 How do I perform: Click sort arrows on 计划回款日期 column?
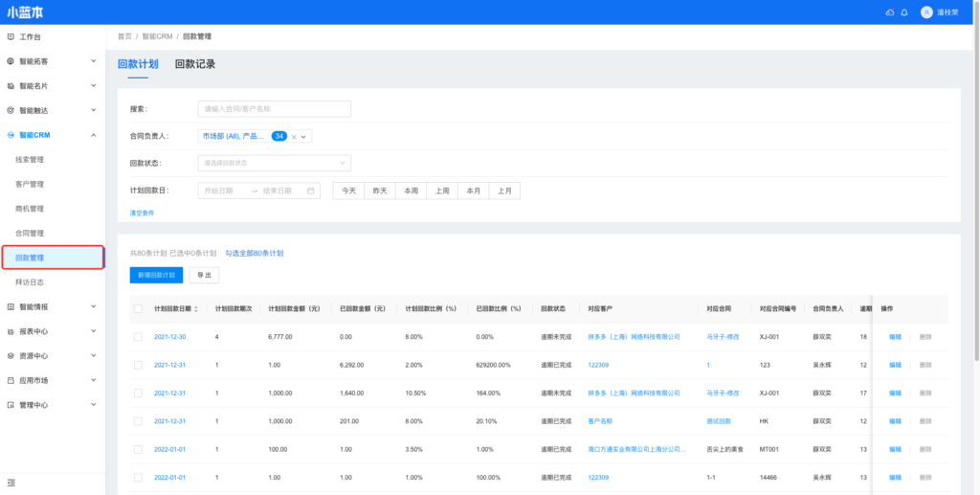[196, 309]
